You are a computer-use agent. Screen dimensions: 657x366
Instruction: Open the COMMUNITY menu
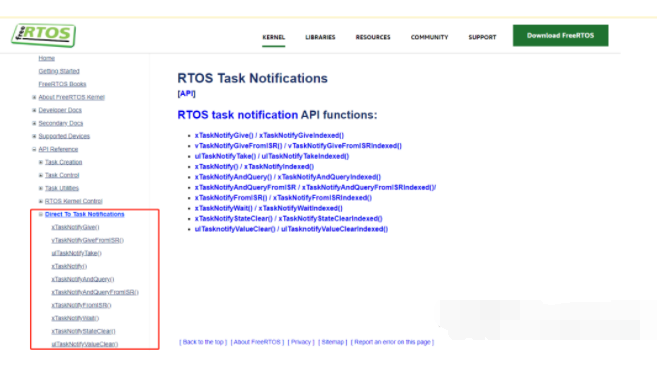click(429, 37)
